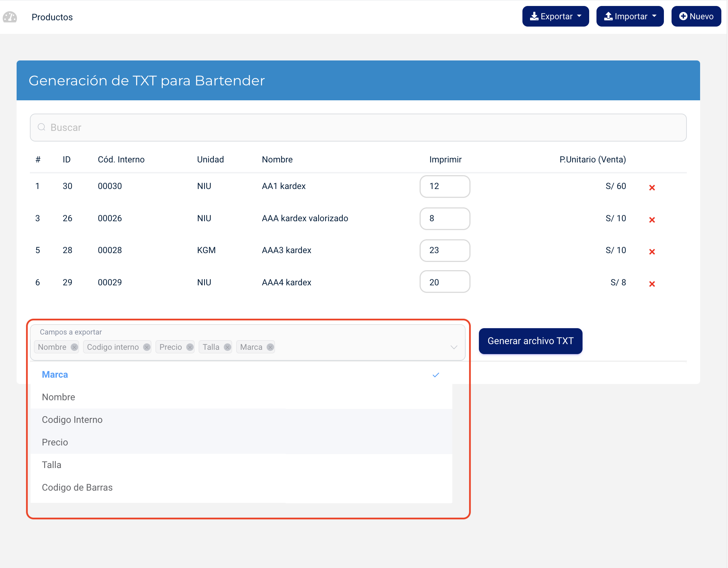Toggle the Talla option in list
The image size is (728, 568).
(x=52, y=464)
